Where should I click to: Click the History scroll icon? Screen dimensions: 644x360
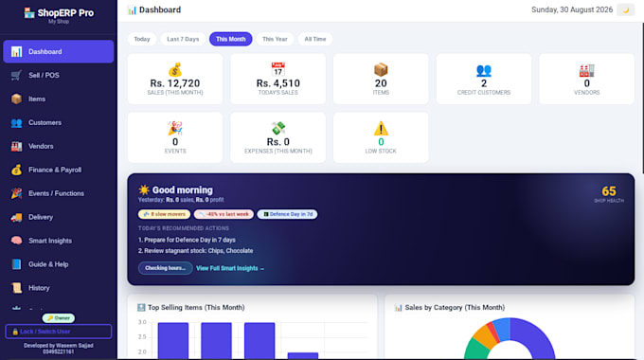click(x=16, y=288)
